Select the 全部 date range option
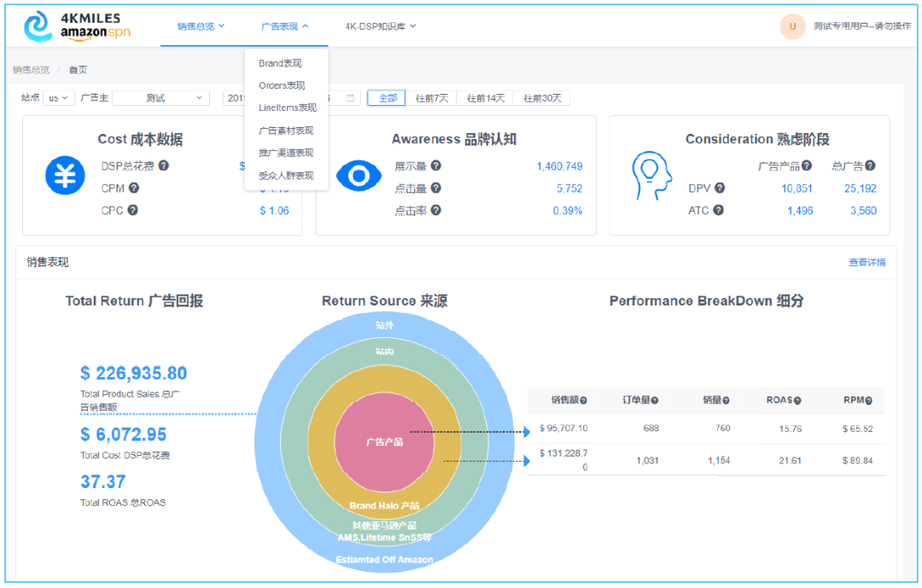The width and height of the screenshot is (922, 588). [387, 98]
